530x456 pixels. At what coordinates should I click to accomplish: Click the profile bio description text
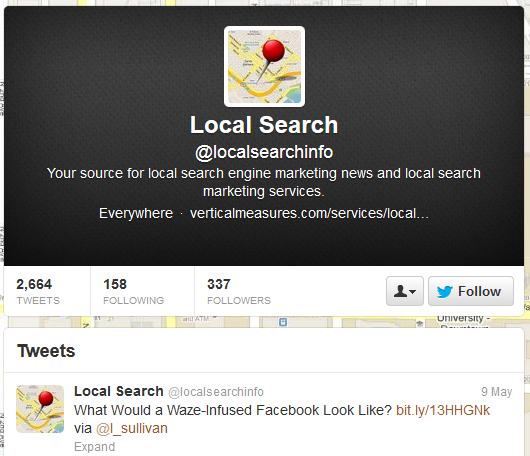(x=264, y=182)
